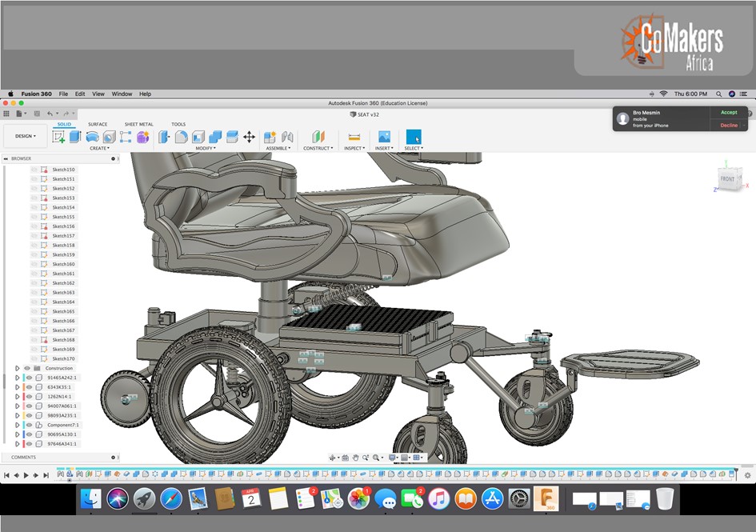This screenshot has height=532, width=756.
Task: Accept the incoming call from Bro Mesmin
Action: coord(728,113)
